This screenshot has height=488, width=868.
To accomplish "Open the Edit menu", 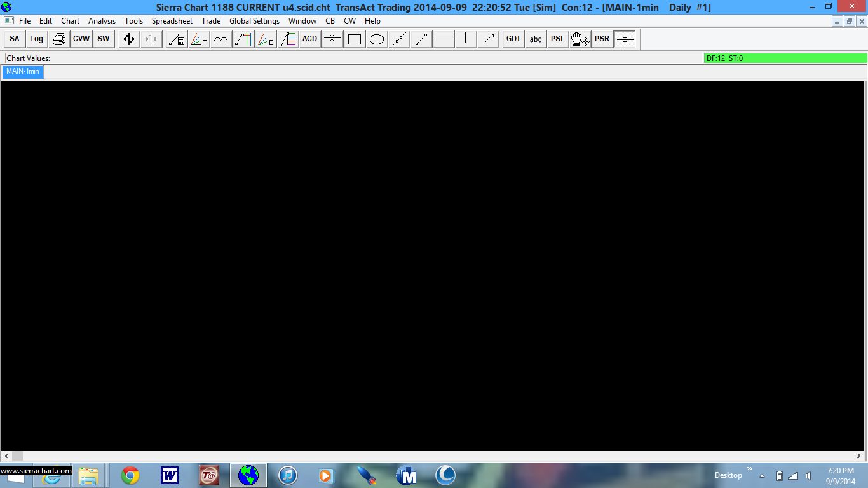I will pos(46,21).
